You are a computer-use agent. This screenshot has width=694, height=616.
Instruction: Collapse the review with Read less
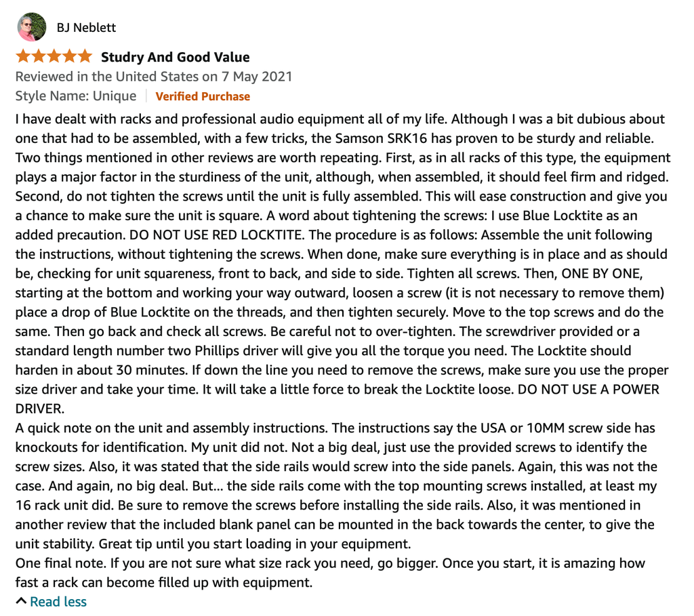(58, 601)
